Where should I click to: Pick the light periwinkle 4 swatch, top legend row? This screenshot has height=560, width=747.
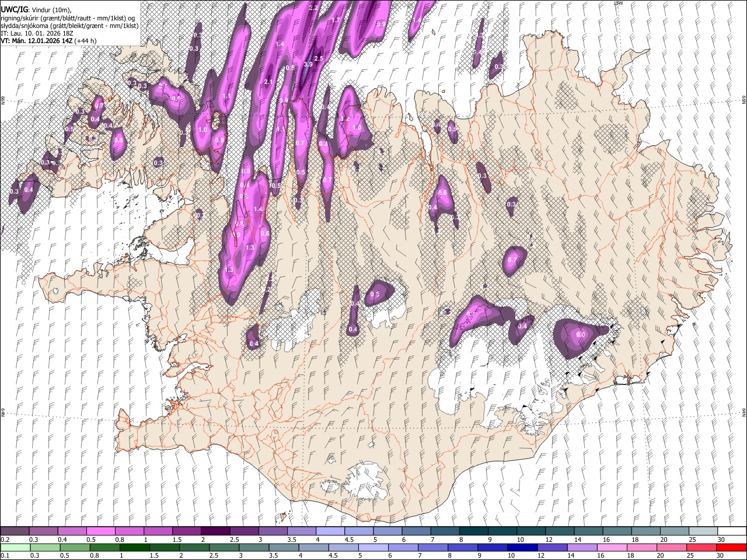pos(329,531)
